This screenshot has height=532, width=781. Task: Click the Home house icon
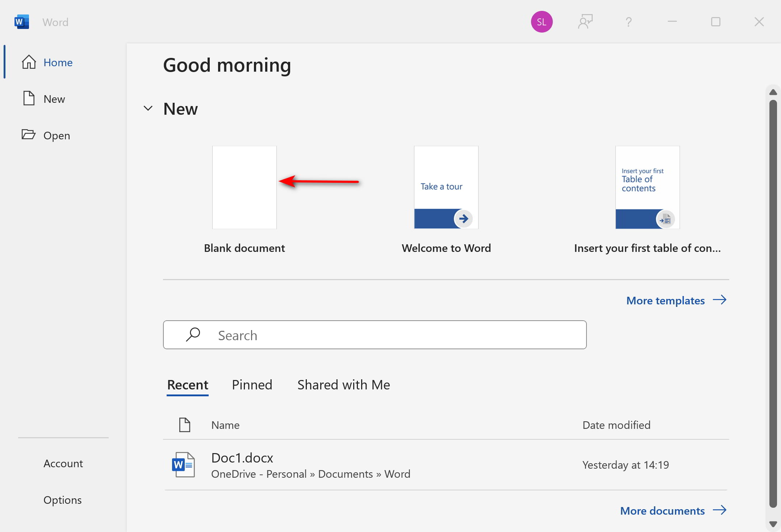coord(29,62)
